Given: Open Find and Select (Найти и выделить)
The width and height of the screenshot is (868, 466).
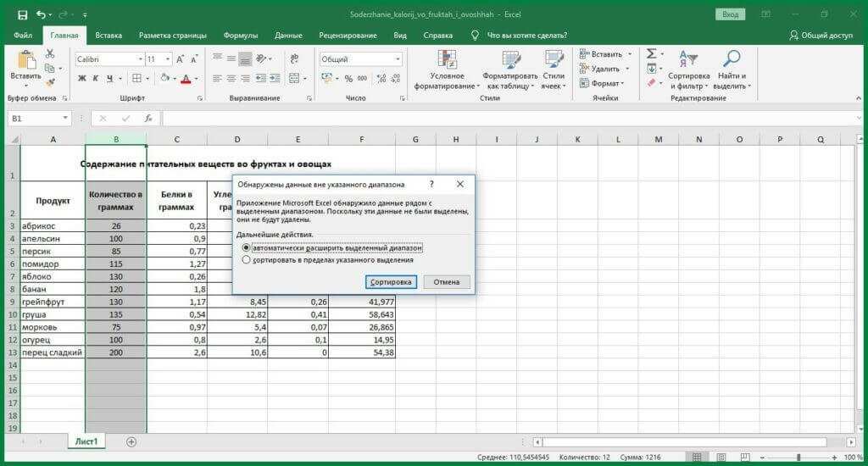Looking at the screenshot, I should [x=730, y=69].
